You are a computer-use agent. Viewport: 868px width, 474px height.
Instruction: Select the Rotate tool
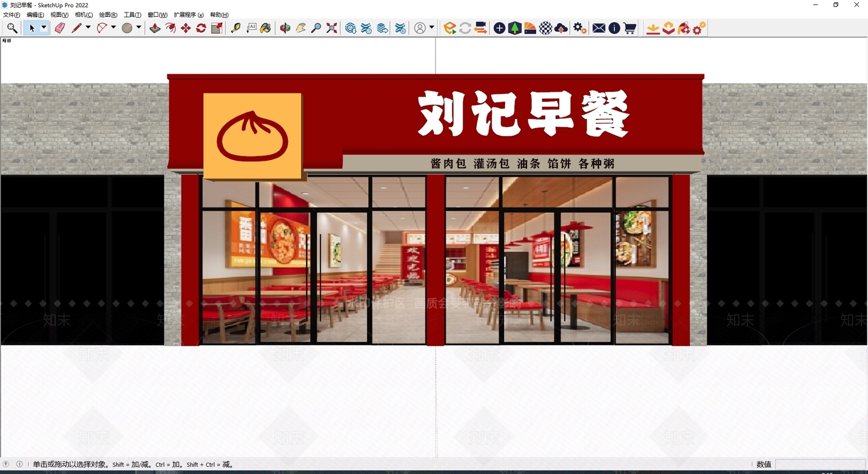tap(201, 28)
